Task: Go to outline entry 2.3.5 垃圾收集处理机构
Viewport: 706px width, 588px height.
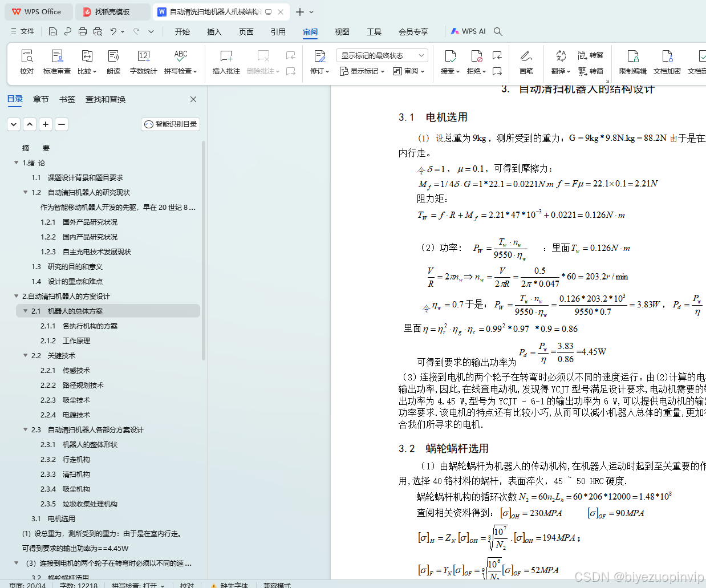Action: pyautogui.click(x=79, y=504)
